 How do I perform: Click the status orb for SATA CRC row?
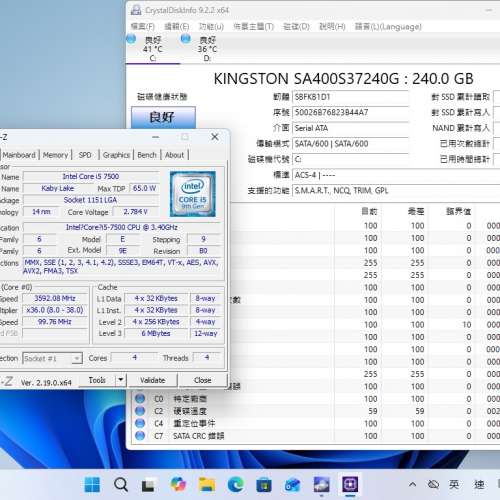(140, 436)
